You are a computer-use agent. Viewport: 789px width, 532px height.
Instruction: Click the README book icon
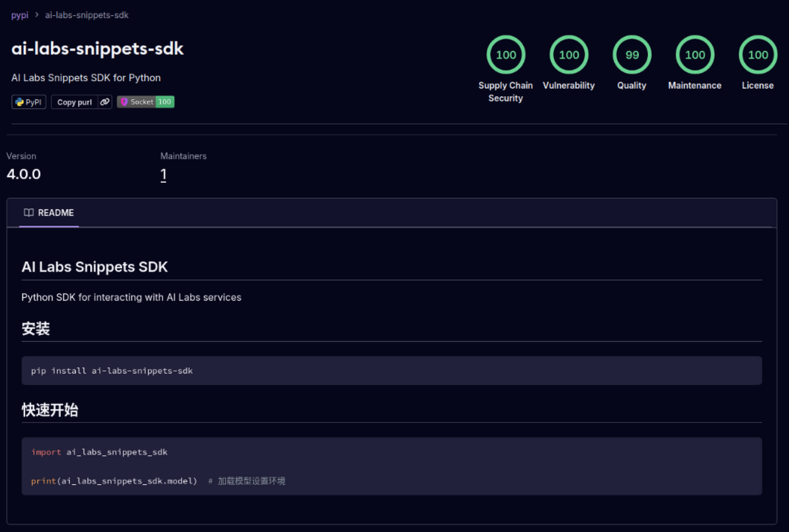[29, 213]
